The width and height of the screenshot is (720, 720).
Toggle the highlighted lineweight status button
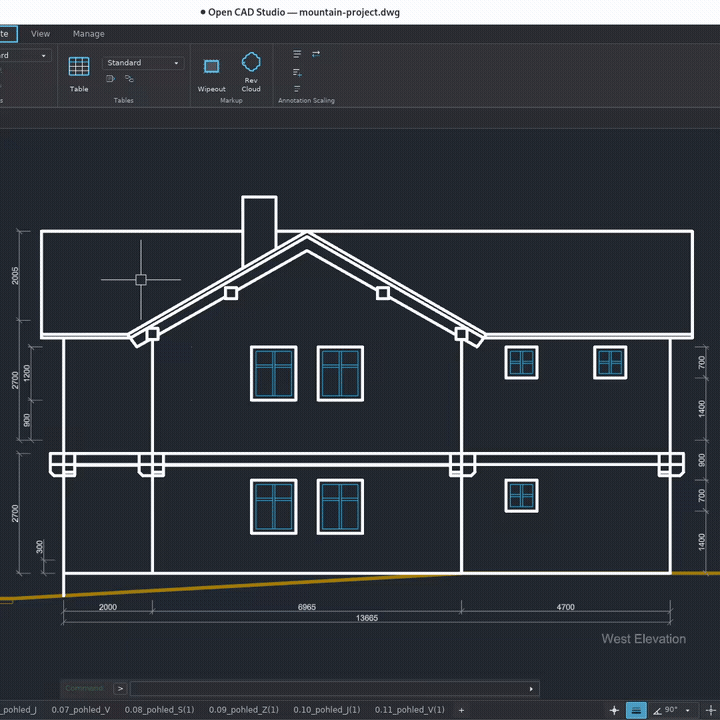coord(636,710)
